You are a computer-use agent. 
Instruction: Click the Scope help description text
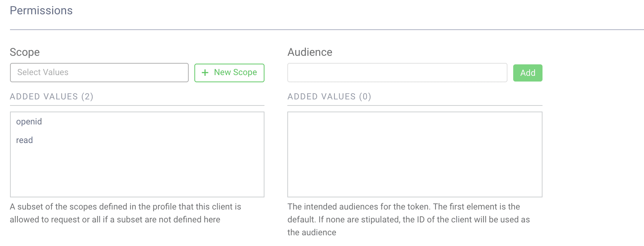(x=125, y=213)
